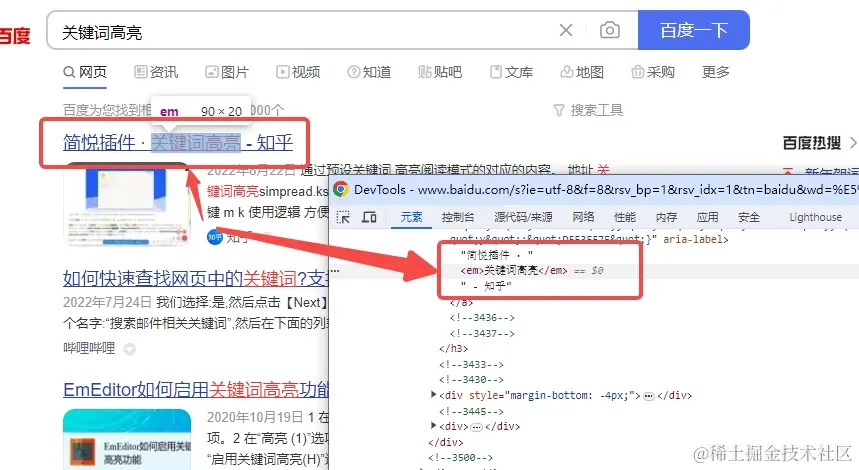The image size is (859, 470).
Task: Open the Lighthouse DevTools tab
Action: (x=815, y=217)
